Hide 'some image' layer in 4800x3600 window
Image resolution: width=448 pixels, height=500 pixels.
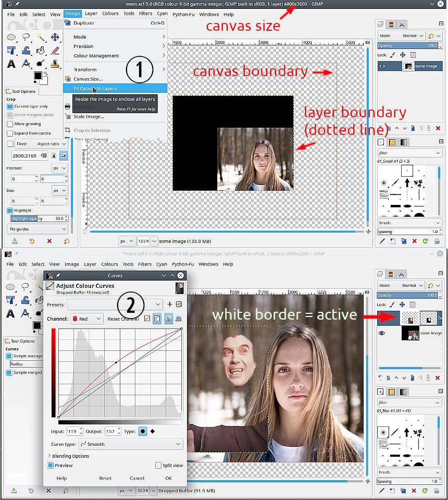pos(382,66)
